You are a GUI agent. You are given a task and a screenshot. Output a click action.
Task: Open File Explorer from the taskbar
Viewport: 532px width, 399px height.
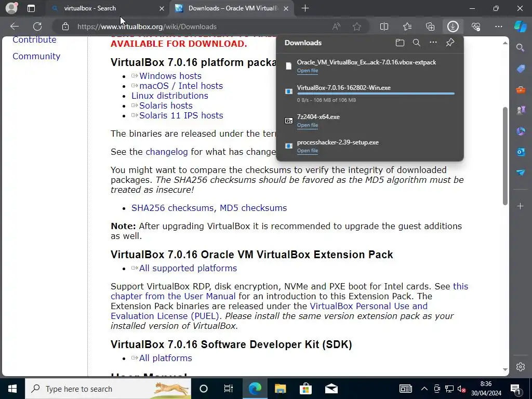(x=280, y=389)
